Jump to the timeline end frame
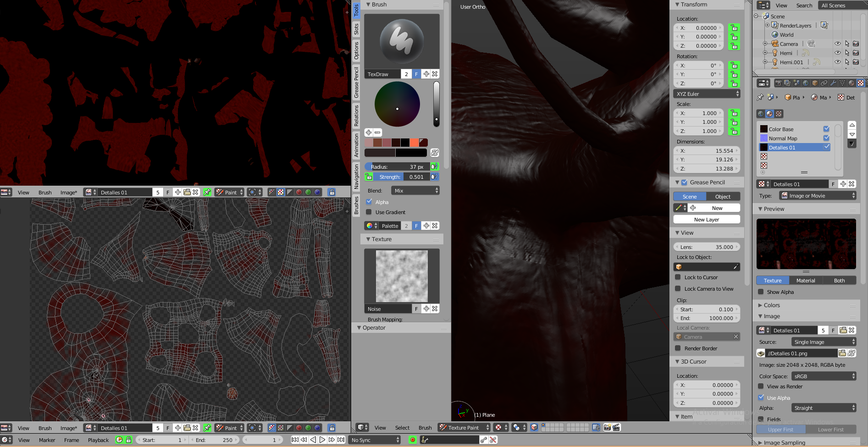 pyautogui.click(x=341, y=440)
